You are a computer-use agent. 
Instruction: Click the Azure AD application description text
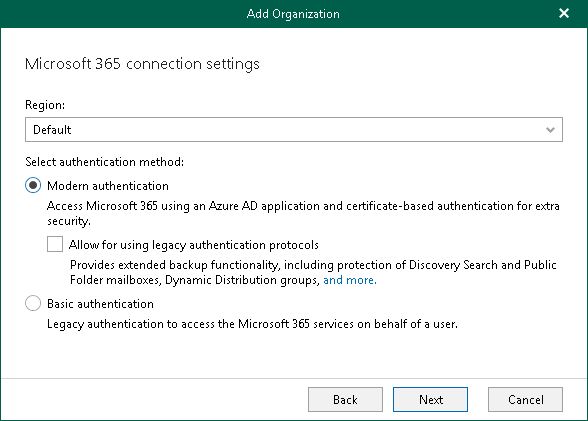click(x=303, y=213)
